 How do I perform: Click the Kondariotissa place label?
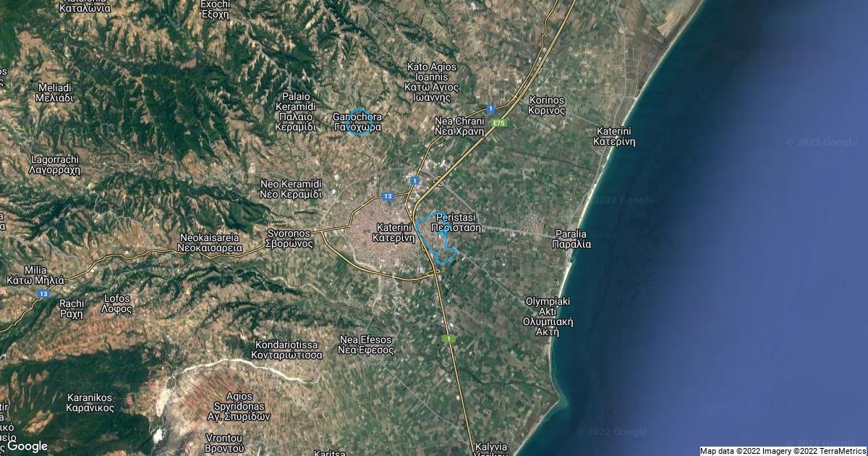(x=286, y=350)
